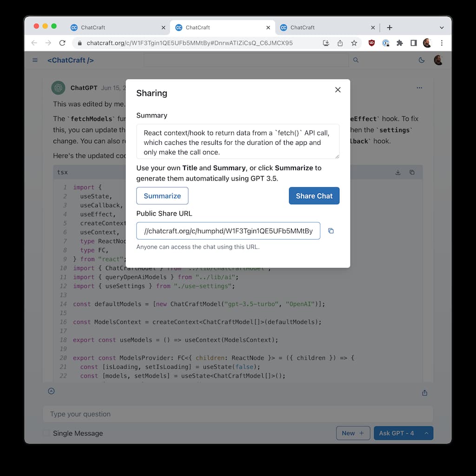Viewport: 476px width, 476px height.
Task: Close the Sharing dialog
Action: [338, 90]
